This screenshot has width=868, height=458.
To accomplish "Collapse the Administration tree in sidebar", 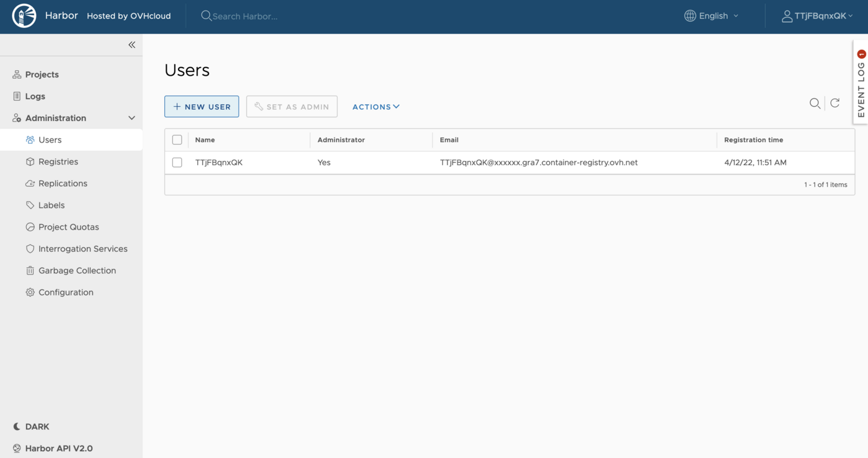I will [131, 117].
